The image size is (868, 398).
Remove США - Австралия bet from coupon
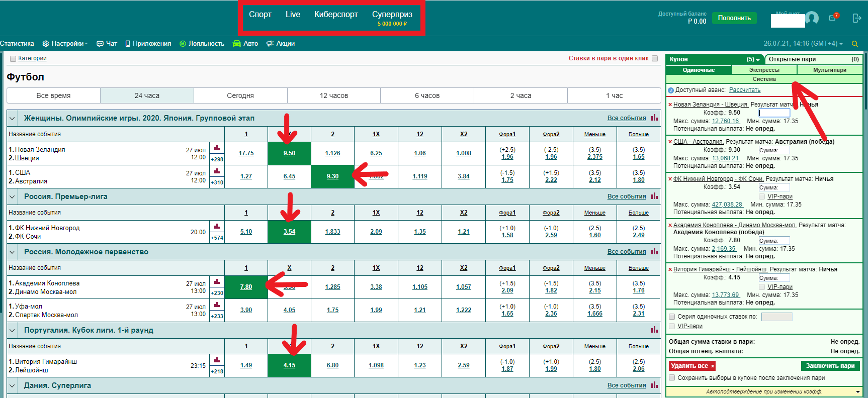pos(670,142)
